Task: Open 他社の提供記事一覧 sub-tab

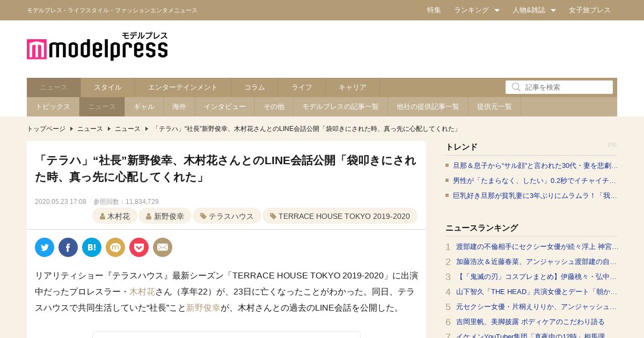Action: tap(428, 107)
